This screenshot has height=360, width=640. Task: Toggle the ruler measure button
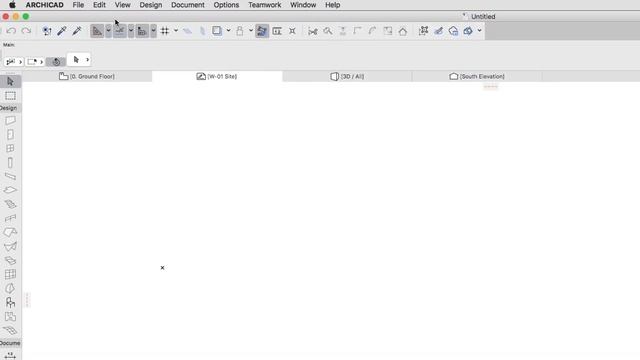[142, 31]
